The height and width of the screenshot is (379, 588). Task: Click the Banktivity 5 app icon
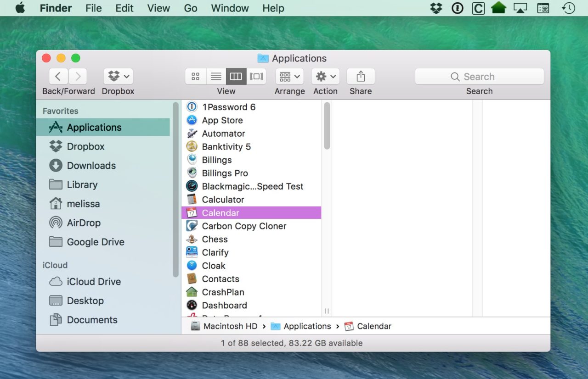(192, 147)
